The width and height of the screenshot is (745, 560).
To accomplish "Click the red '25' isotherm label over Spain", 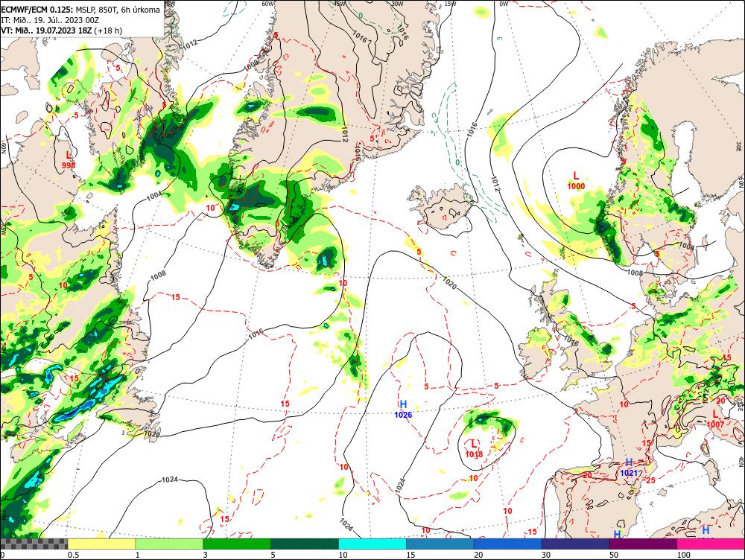I will [x=650, y=480].
